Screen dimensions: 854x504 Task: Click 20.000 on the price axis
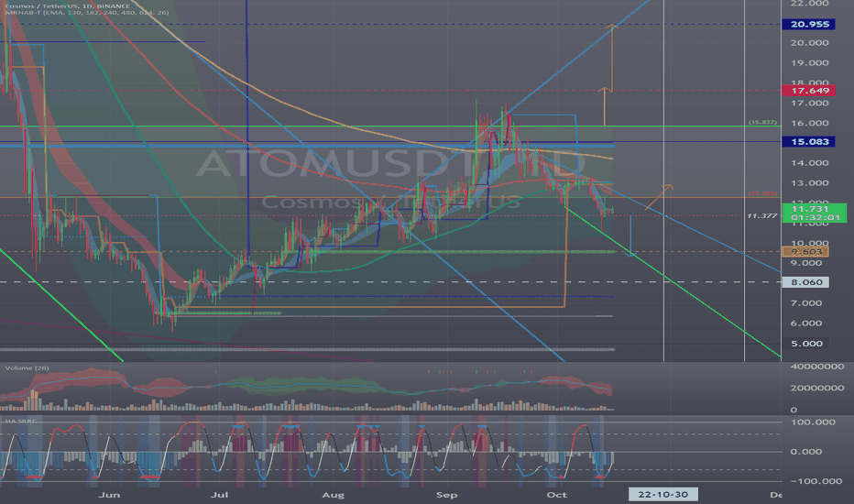(810, 43)
